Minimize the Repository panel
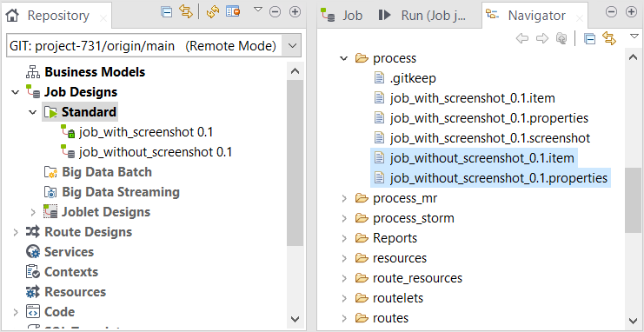 pos(275,12)
